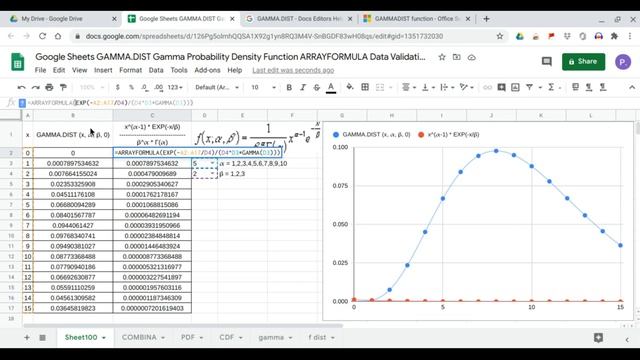This screenshot has width=640, height=360.
Task: Toggle italic formatting
Action: [x=303, y=87]
